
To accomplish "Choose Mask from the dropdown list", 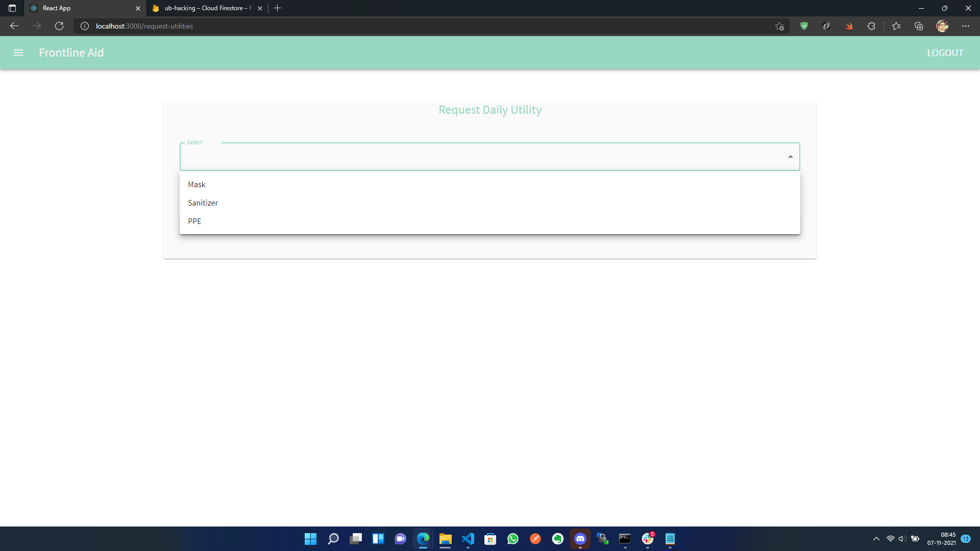I will pos(197,185).
